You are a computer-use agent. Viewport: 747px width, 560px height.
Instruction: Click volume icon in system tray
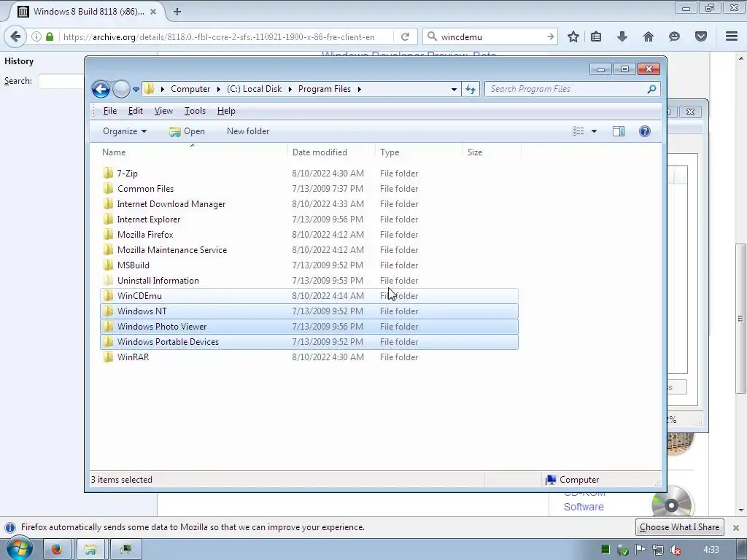[675, 550]
